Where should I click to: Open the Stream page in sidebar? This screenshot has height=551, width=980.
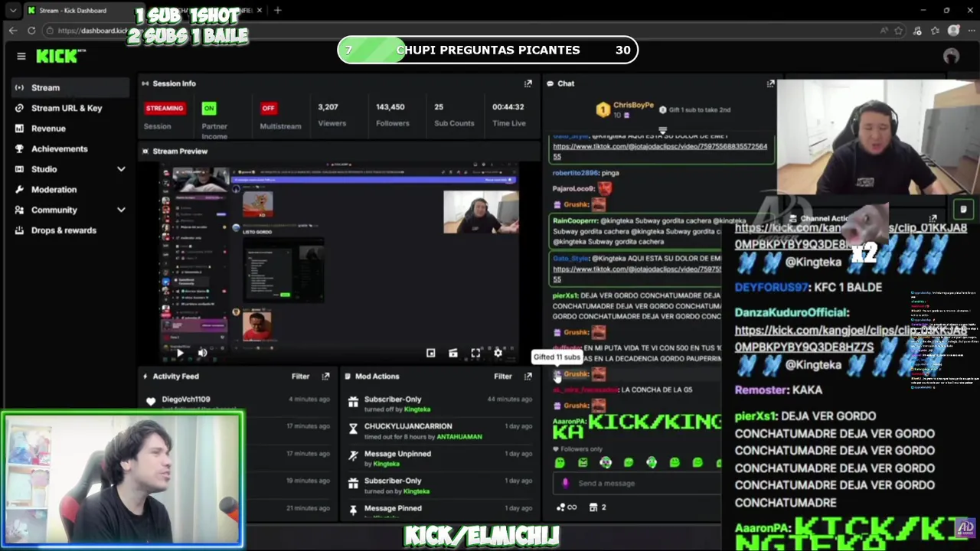coord(70,87)
